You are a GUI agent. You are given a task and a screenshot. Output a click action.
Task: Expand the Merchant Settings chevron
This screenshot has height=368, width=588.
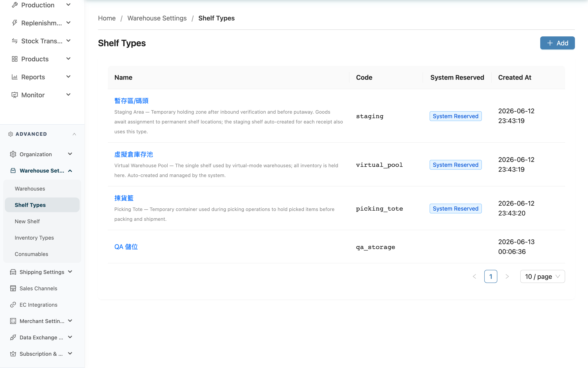coord(70,321)
